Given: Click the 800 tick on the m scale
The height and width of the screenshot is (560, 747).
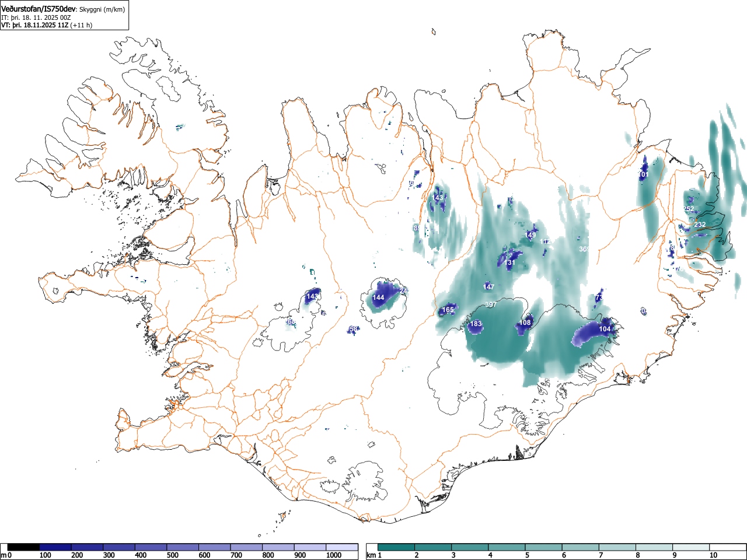Looking at the screenshot, I should (268, 555).
